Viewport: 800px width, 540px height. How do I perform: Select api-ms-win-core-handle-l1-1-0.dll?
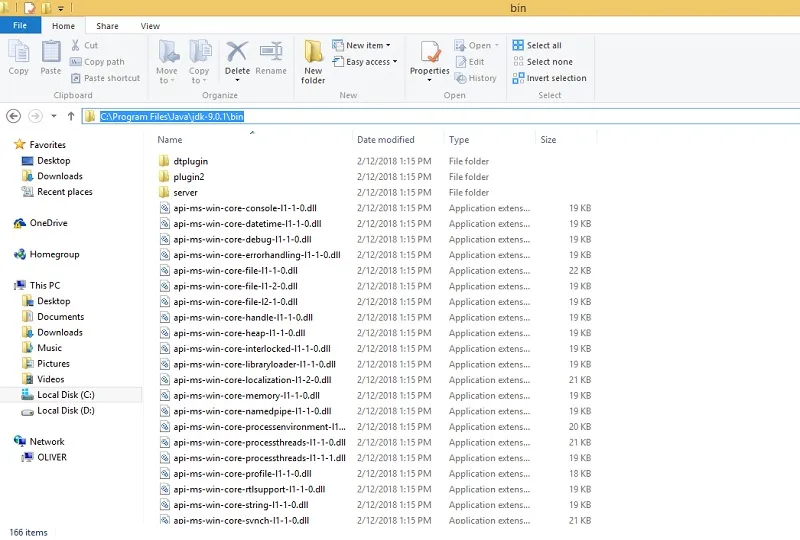[x=236, y=317]
